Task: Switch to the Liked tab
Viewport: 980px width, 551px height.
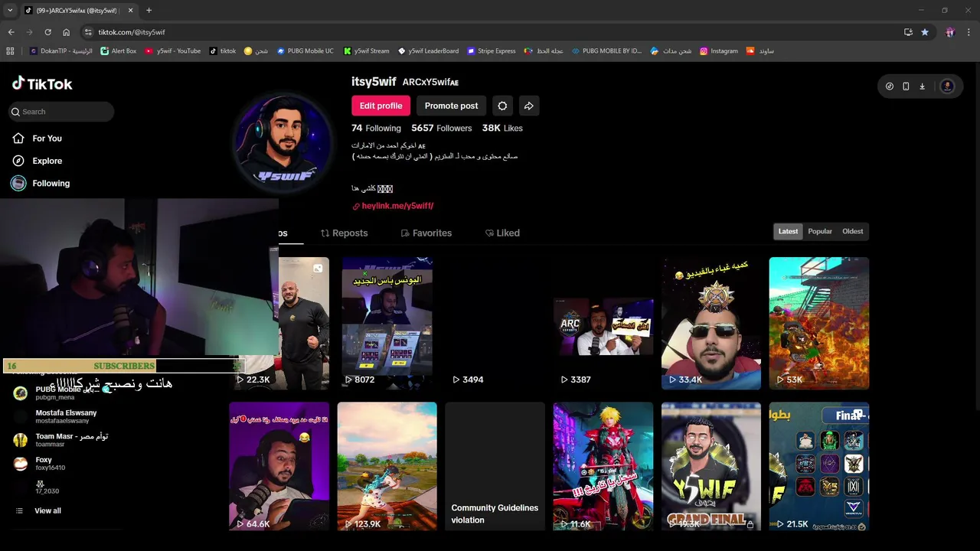Action: pos(502,233)
